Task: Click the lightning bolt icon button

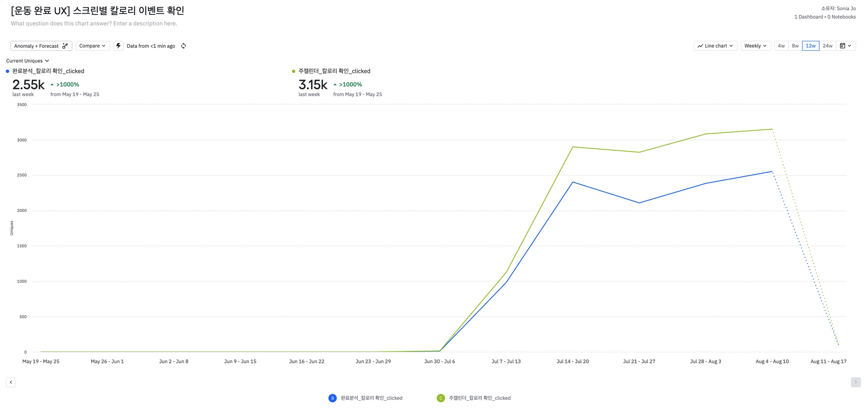Action: point(118,46)
